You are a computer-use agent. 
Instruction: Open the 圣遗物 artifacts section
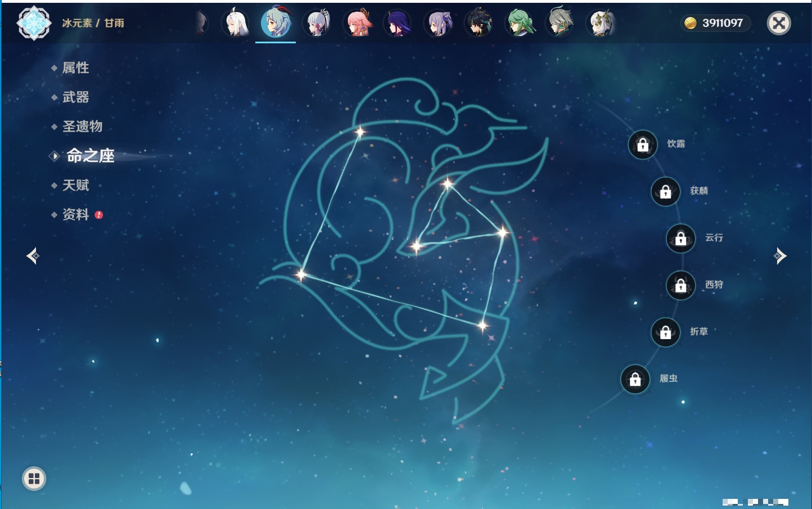(x=82, y=127)
